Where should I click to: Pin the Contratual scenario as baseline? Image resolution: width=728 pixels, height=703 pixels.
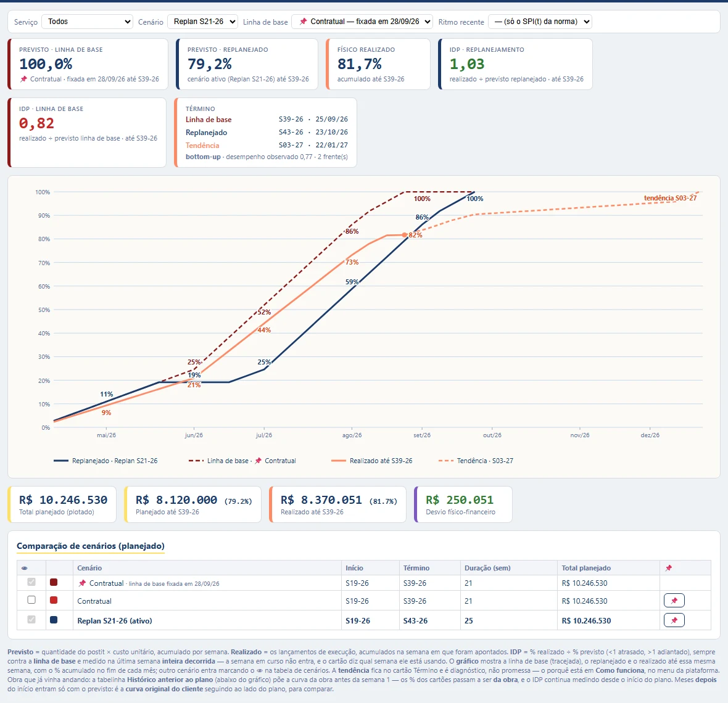[674, 601]
